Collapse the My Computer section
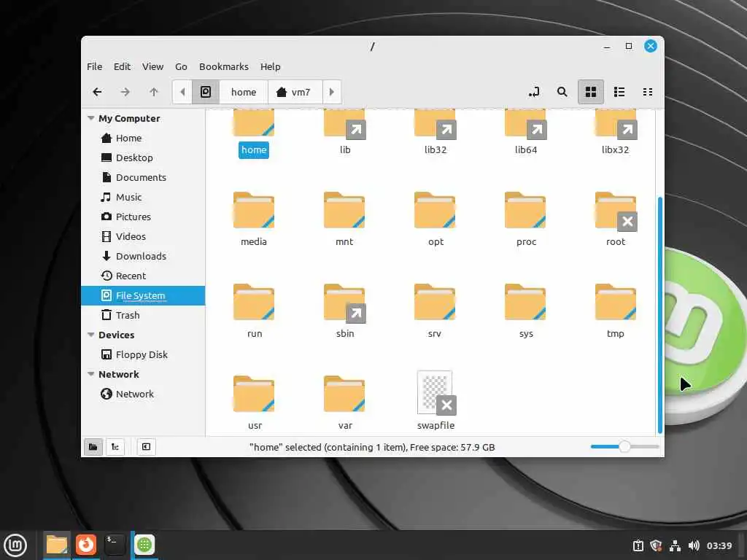Screen dimensions: 747x560 pos(91,118)
